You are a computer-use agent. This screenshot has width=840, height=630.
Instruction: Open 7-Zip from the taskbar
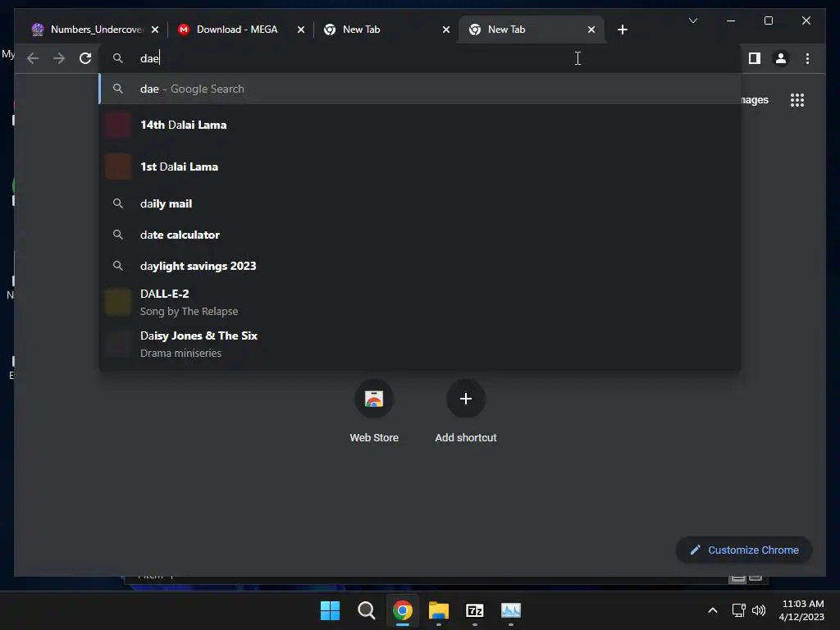pos(475,610)
